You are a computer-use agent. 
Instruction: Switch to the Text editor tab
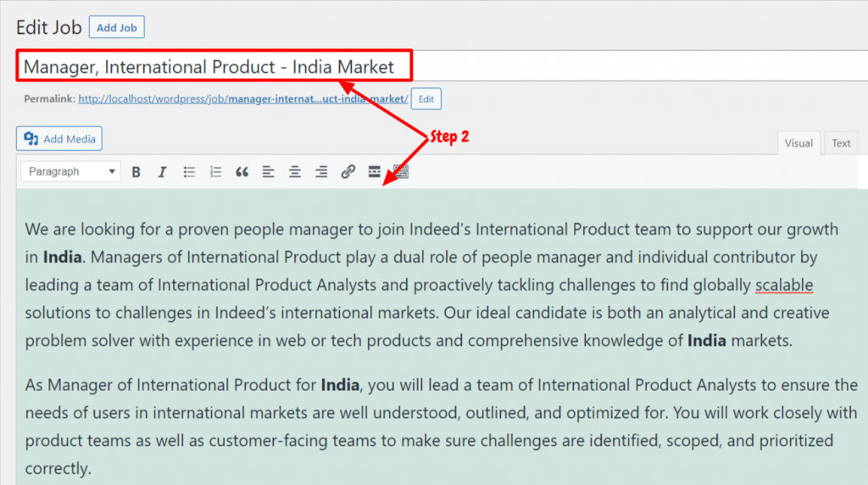pos(841,143)
